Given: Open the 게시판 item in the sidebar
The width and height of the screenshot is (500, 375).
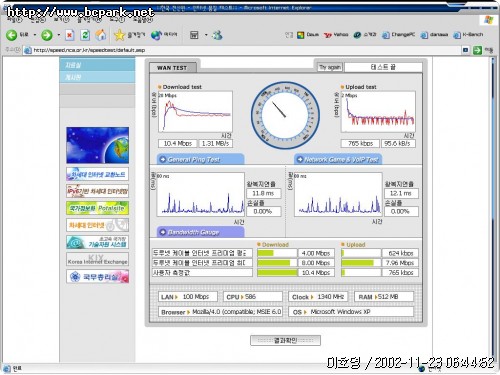Looking at the screenshot, I should (97, 77).
